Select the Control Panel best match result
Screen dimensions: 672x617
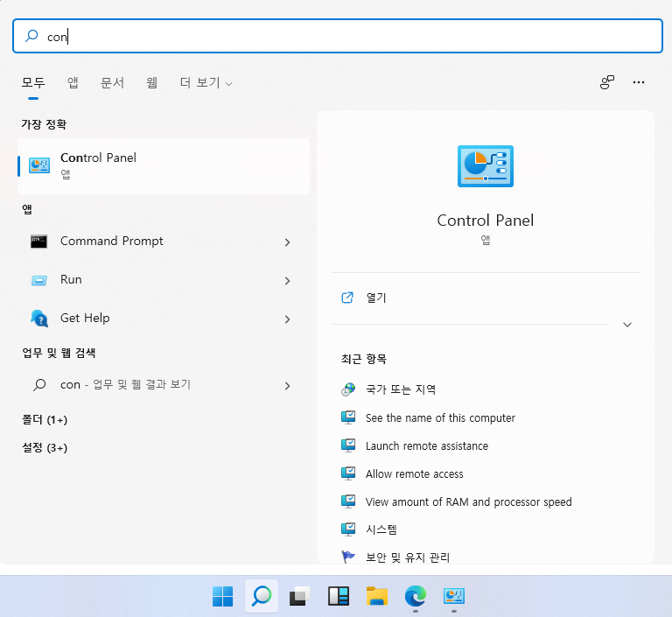point(164,166)
